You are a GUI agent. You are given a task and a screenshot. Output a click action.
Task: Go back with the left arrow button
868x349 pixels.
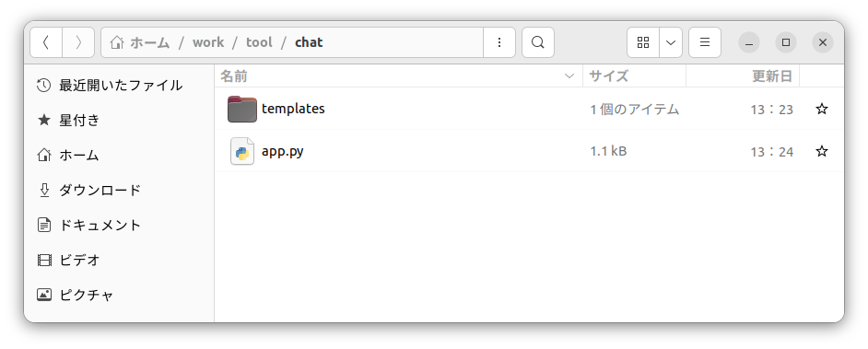point(46,42)
